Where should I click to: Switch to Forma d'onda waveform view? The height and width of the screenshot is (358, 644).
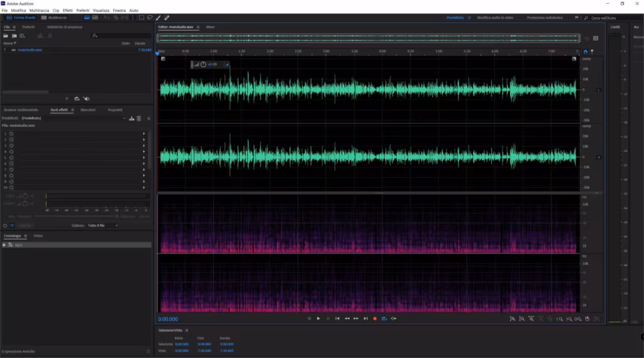coord(21,18)
